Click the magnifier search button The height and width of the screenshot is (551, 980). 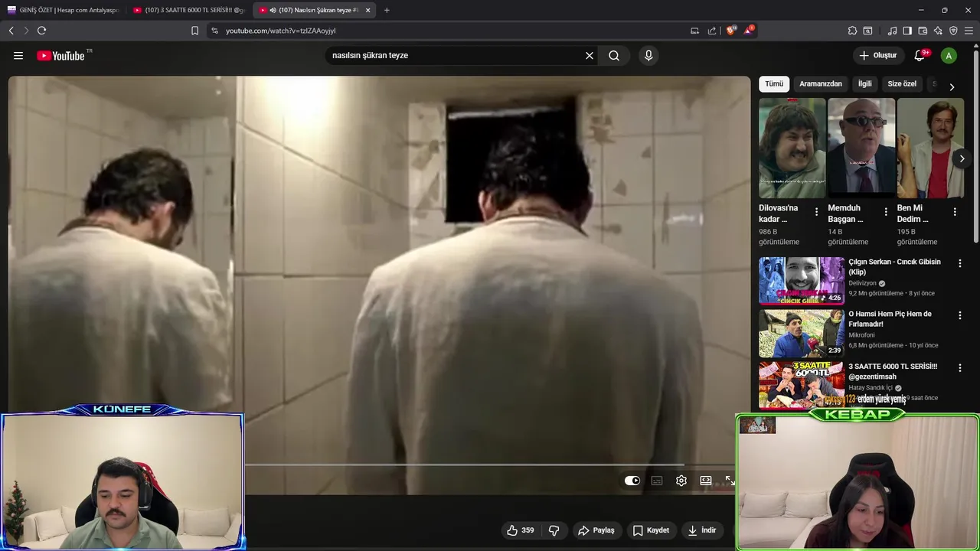tap(614, 56)
